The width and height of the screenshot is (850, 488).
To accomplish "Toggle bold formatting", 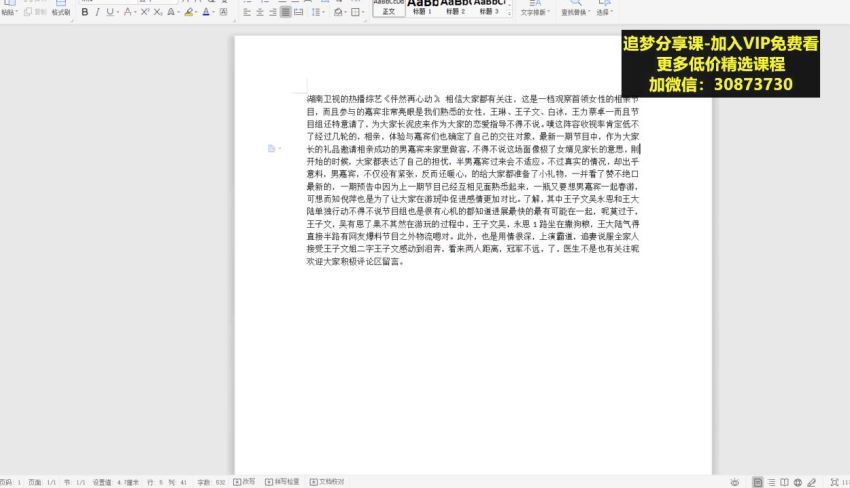I will 85,12.
